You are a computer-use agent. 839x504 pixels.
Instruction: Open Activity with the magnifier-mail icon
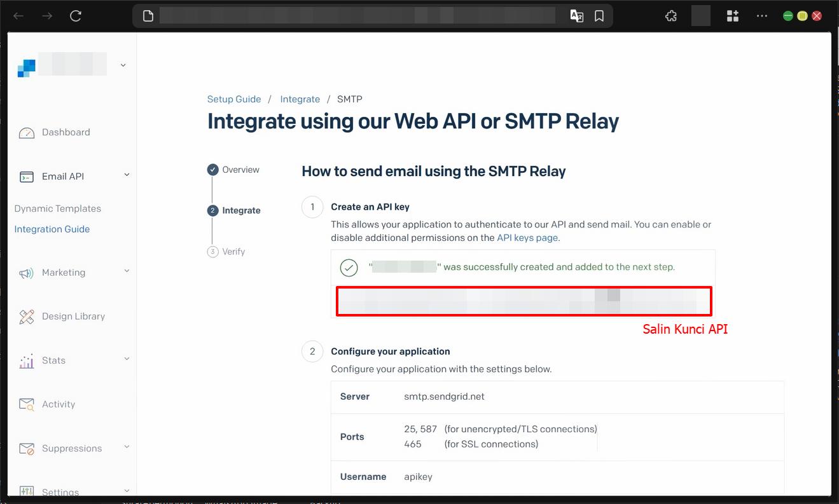[26, 404]
